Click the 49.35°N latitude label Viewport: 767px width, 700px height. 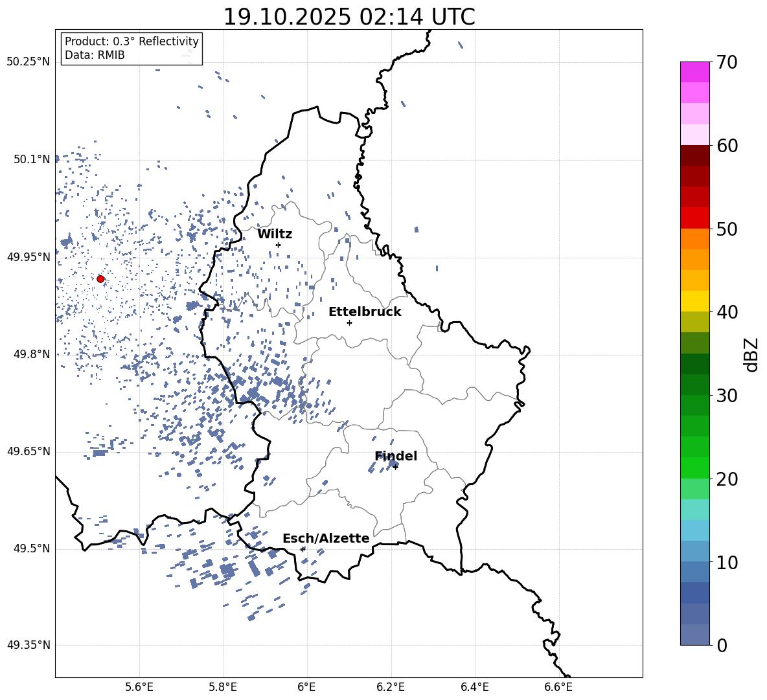(x=29, y=645)
